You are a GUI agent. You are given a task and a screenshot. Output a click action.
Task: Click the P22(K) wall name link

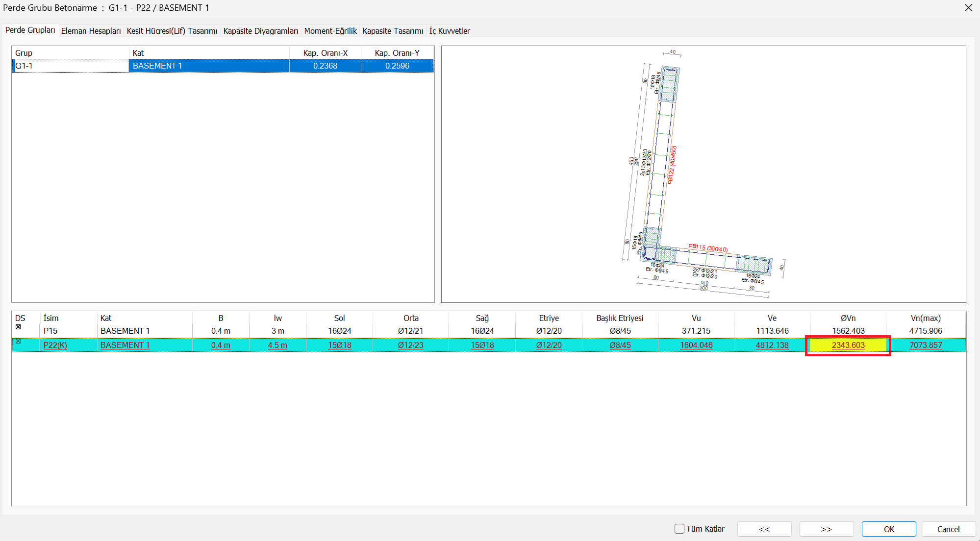tap(55, 345)
